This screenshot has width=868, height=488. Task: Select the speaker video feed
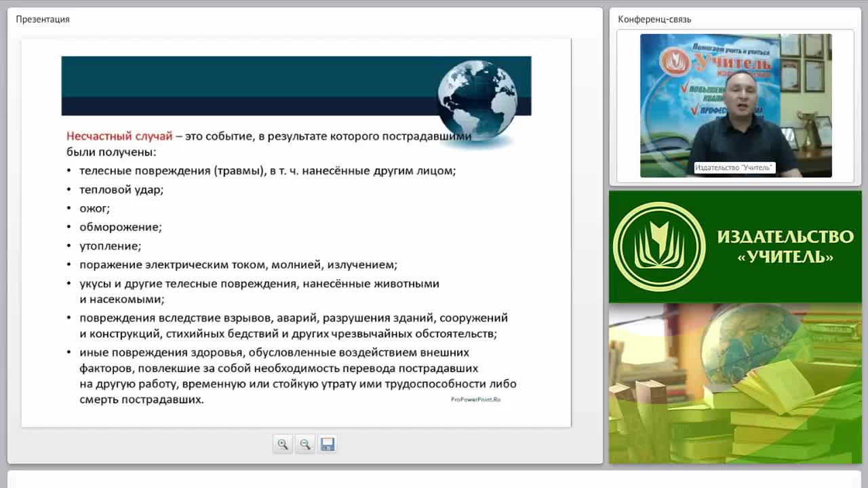[x=736, y=106]
